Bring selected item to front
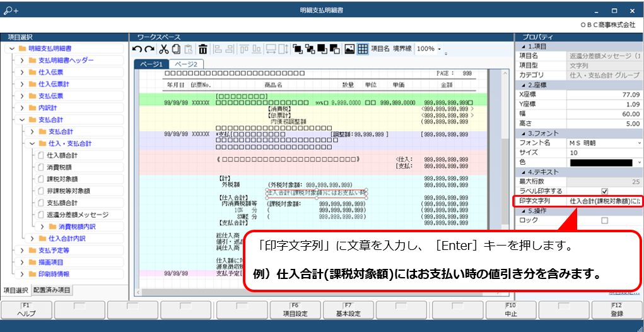 pos(298,49)
